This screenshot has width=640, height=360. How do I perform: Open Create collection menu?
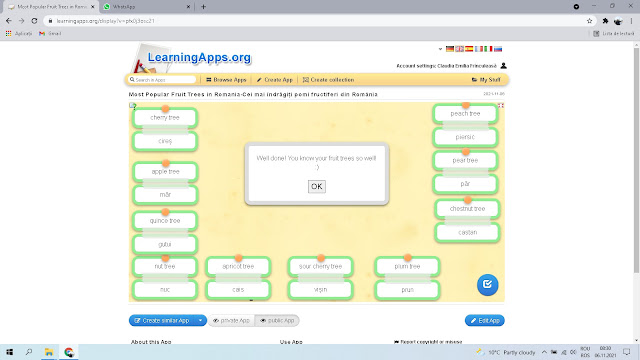coord(329,80)
